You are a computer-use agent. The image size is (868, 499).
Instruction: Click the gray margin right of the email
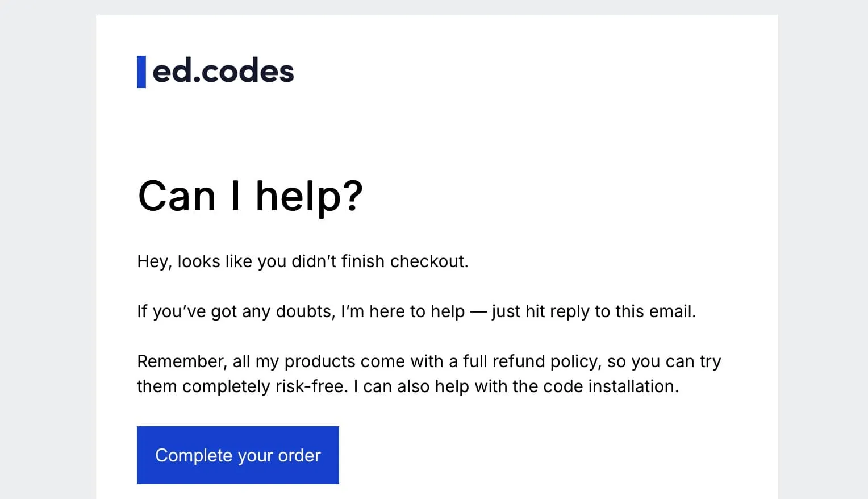tap(823, 256)
